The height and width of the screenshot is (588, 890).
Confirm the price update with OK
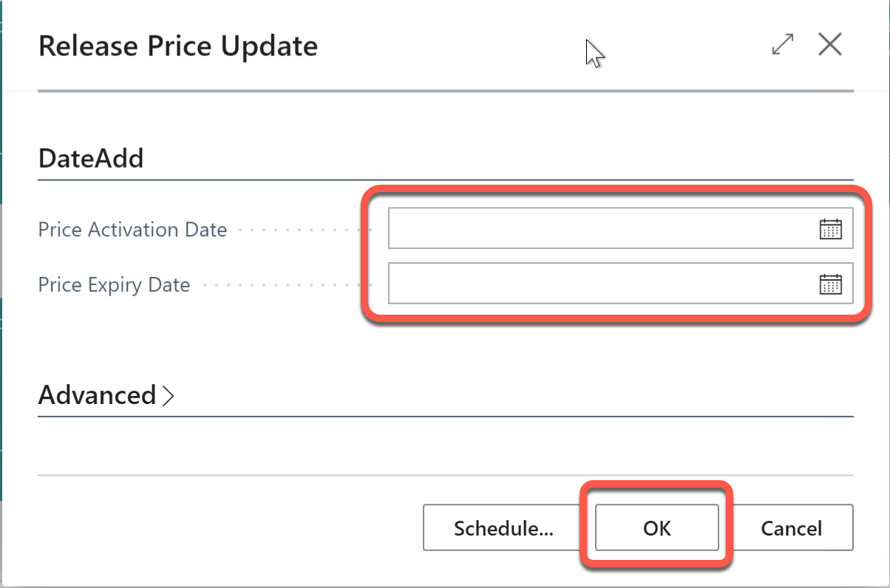click(x=656, y=527)
